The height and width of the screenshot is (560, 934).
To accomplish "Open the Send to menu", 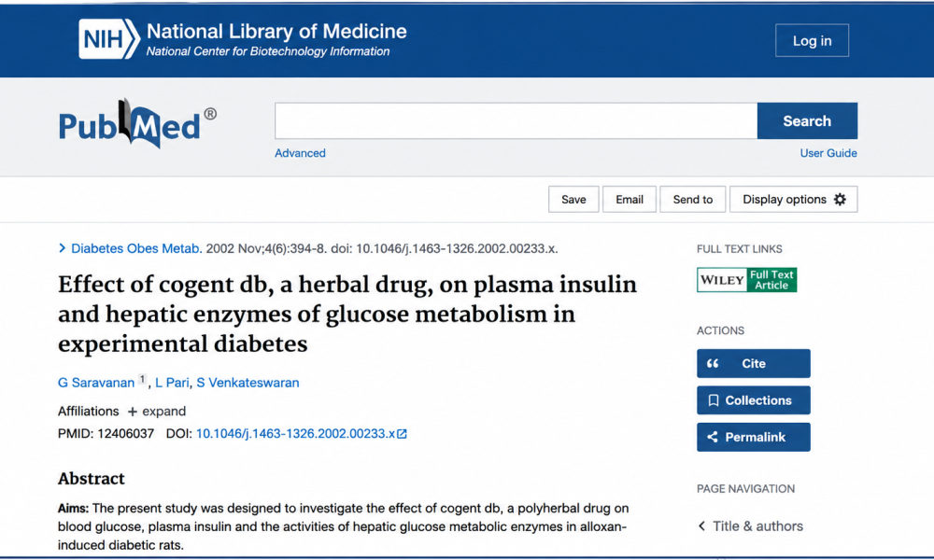I will coord(693,200).
